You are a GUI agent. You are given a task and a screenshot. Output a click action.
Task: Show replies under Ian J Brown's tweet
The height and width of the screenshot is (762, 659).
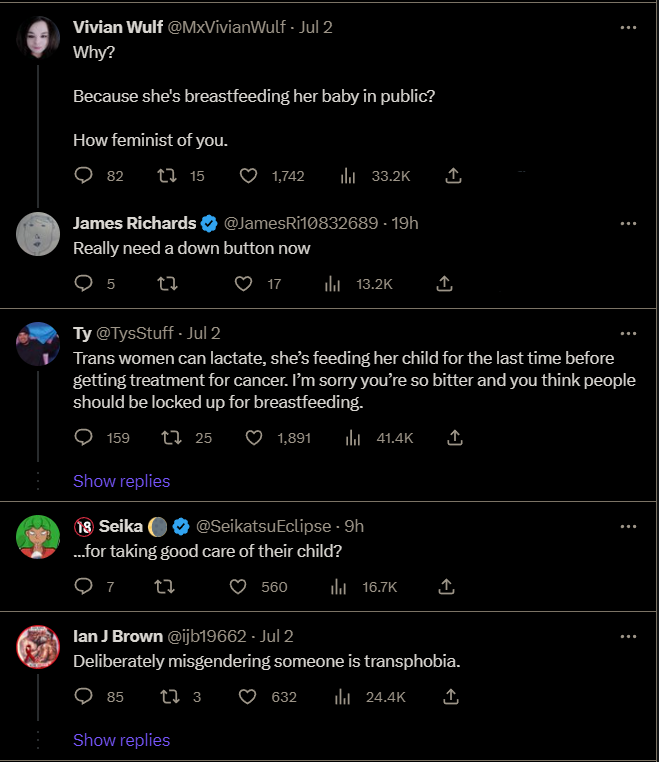click(x=121, y=740)
